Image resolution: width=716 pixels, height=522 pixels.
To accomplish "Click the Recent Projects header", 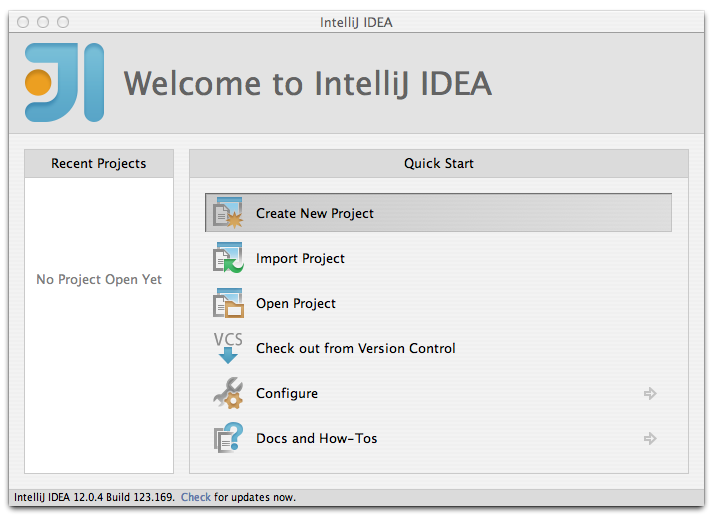I will [99, 163].
